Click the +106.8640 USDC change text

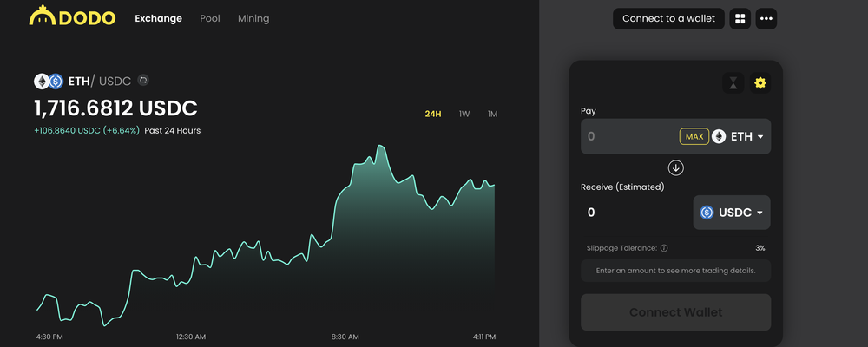coord(86,131)
